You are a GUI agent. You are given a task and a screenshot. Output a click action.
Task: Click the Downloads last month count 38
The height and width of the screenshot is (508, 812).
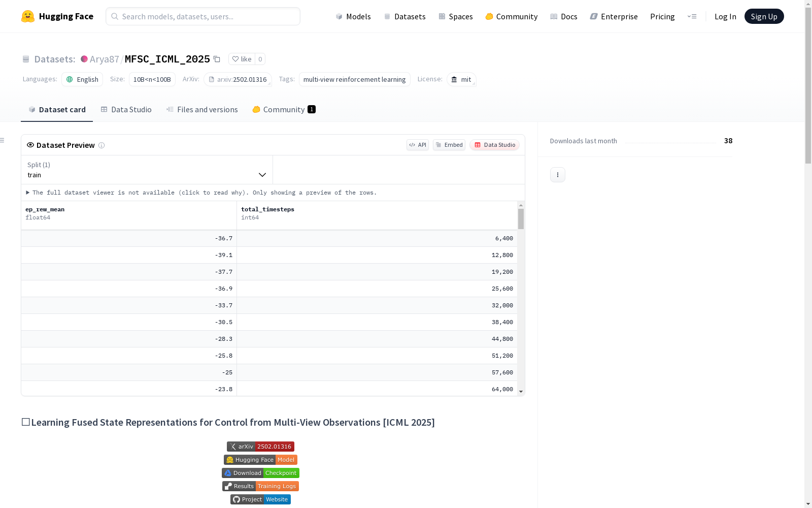(x=728, y=141)
